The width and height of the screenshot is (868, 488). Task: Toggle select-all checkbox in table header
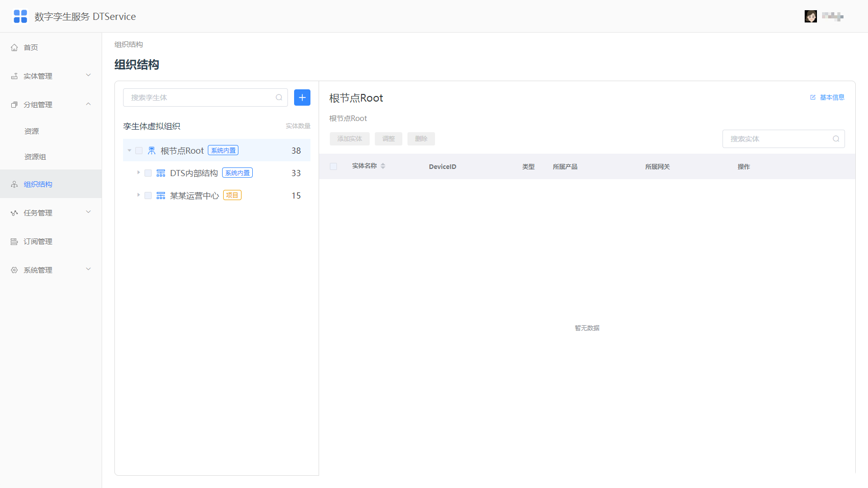pyautogui.click(x=333, y=166)
